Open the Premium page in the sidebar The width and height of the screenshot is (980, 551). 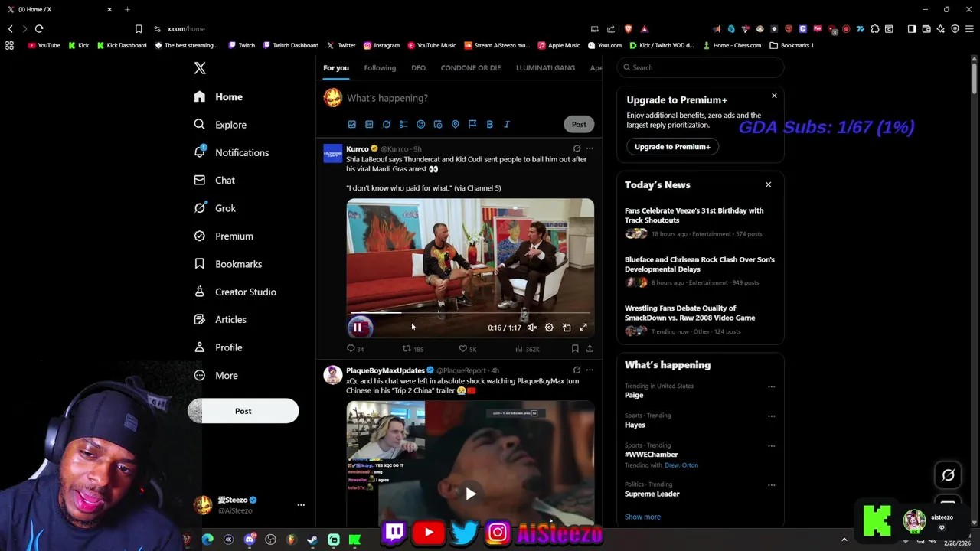point(223,236)
